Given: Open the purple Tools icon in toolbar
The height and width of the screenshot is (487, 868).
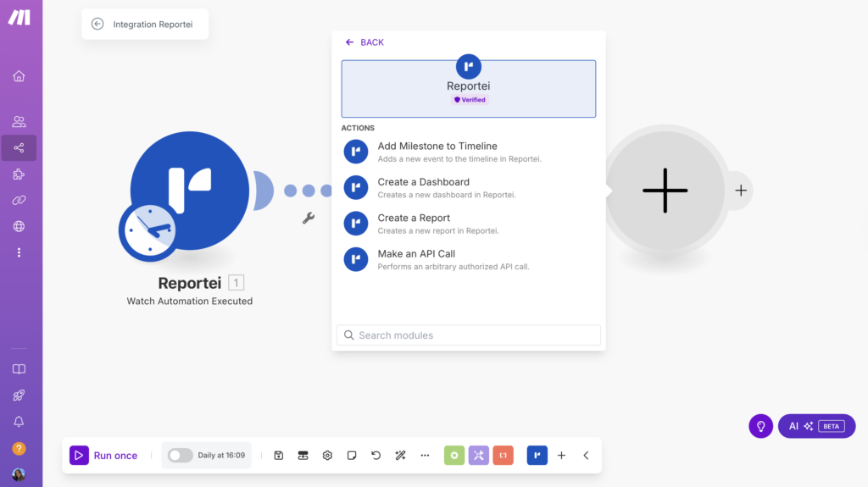Looking at the screenshot, I should point(479,456).
